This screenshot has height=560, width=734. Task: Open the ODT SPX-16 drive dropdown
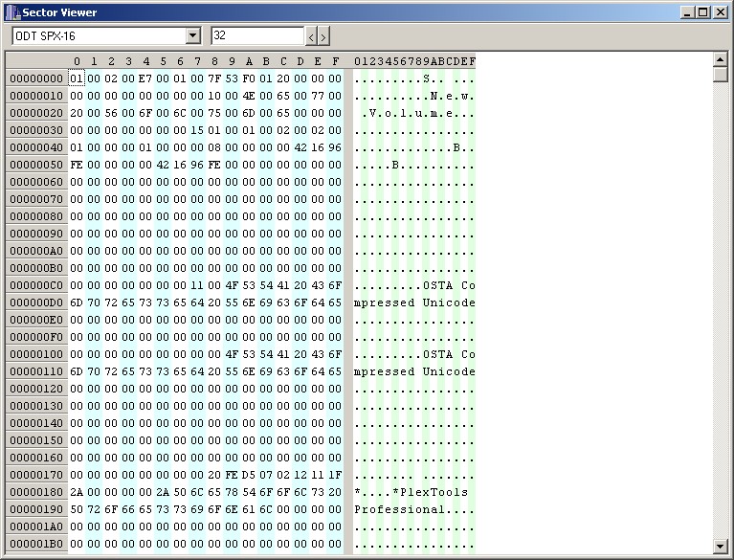tap(192, 35)
